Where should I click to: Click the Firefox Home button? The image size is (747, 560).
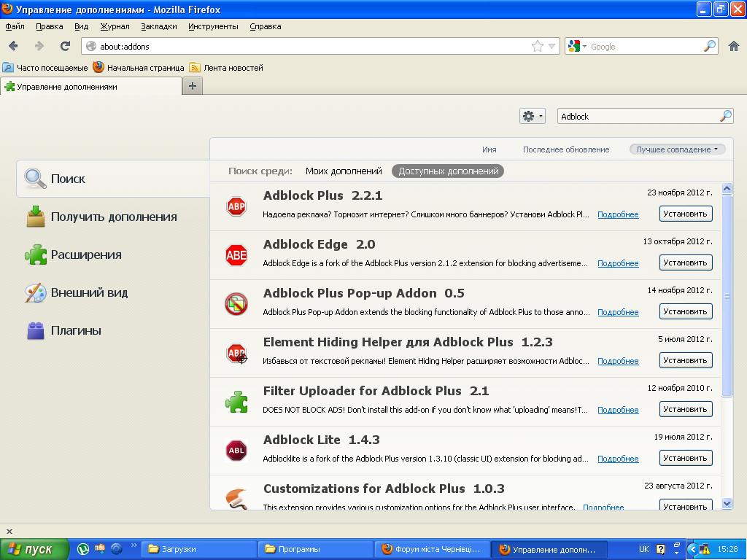734,46
